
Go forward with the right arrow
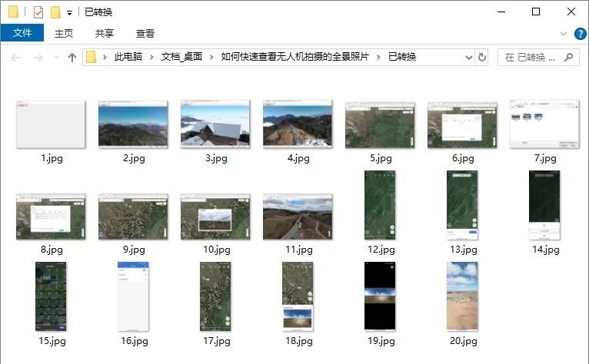pos(38,58)
